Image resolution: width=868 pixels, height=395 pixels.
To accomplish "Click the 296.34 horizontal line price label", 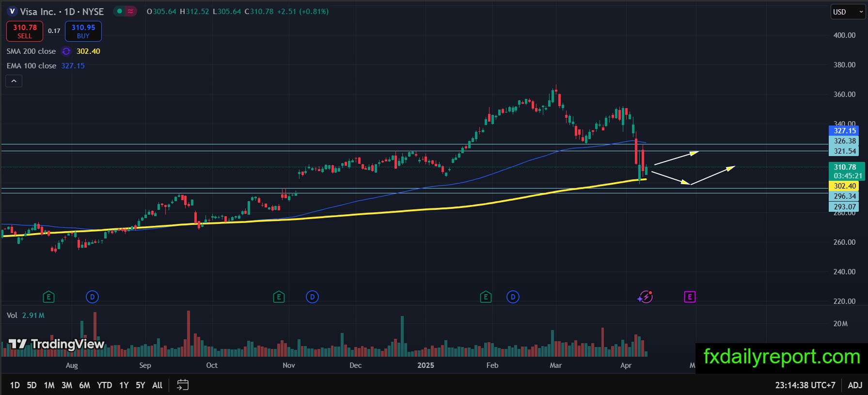I will [x=845, y=196].
